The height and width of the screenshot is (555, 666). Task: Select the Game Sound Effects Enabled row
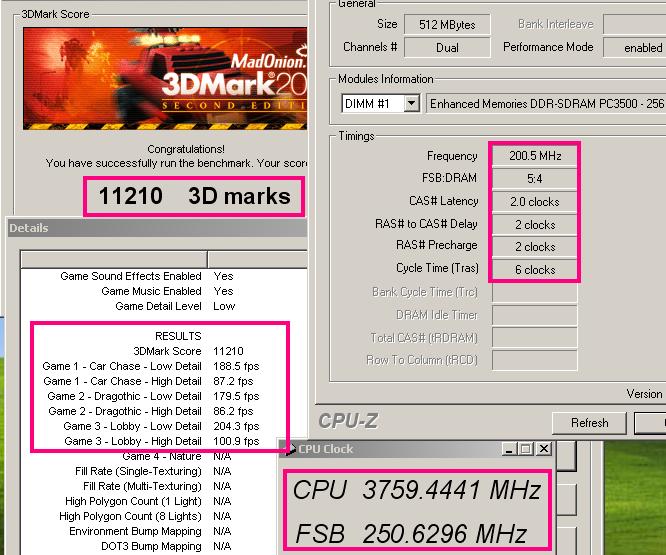pos(164,276)
